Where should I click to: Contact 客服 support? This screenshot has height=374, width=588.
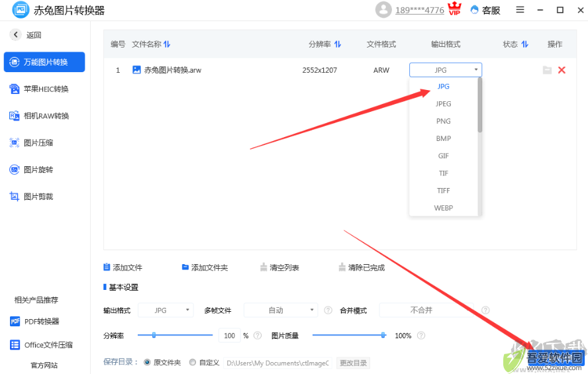point(485,10)
